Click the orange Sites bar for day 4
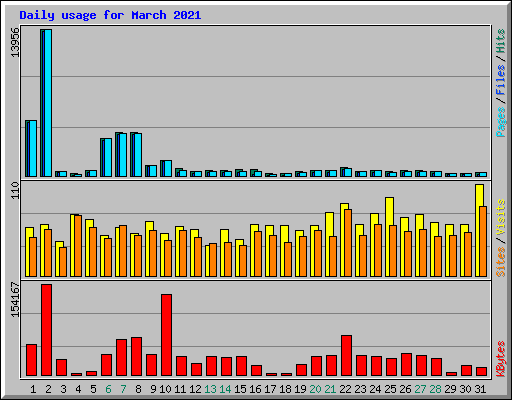 (78, 246)
